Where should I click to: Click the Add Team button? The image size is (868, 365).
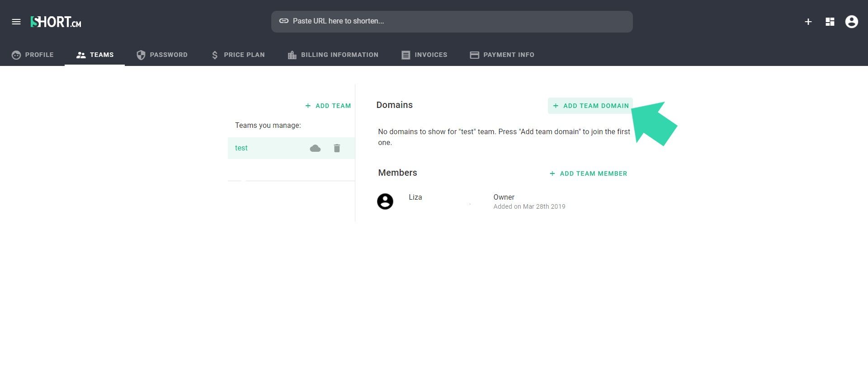(328, 106)
